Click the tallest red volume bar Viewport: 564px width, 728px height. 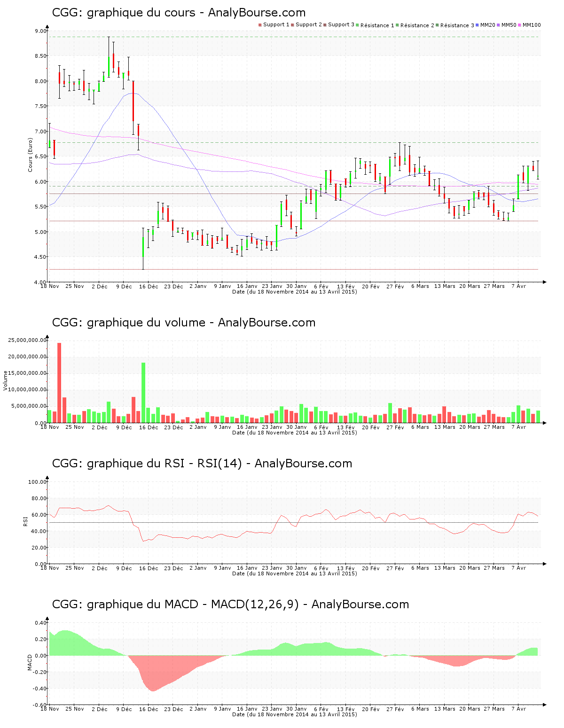(x=59, y=382)
